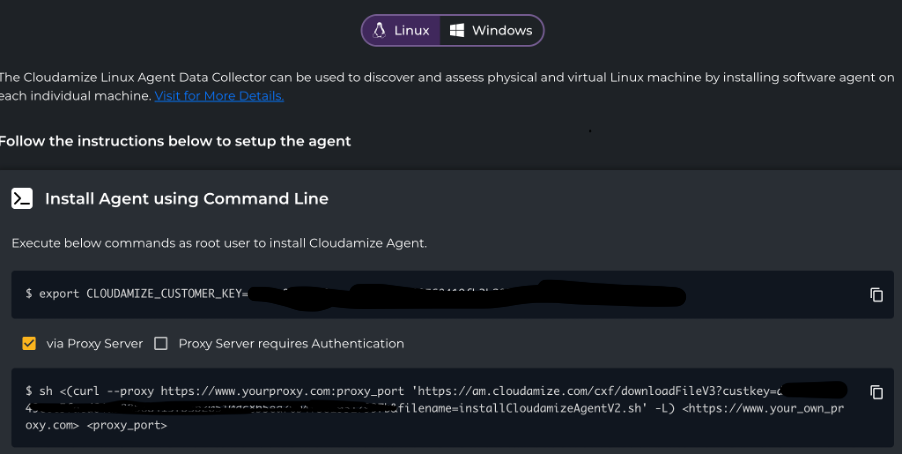Open the Visit for More Details link
This screenshot has height=454, width=902.
coord(219,96)
